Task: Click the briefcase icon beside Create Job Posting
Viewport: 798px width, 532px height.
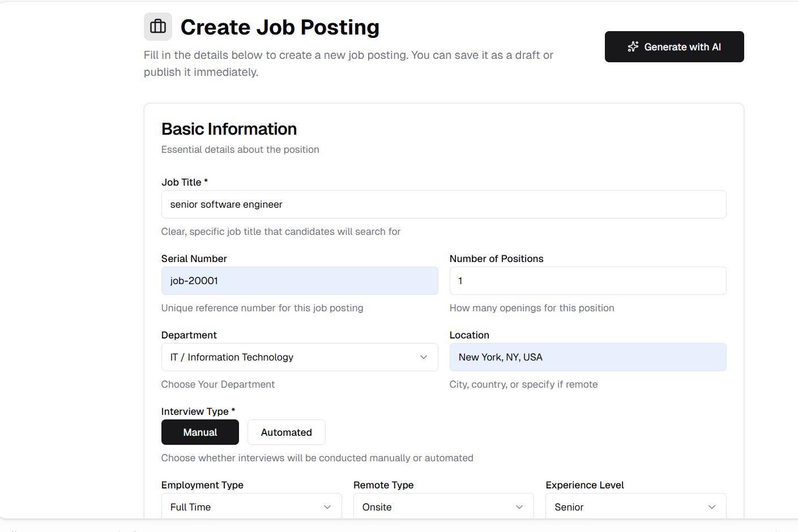Action: (x=158, y=27)
